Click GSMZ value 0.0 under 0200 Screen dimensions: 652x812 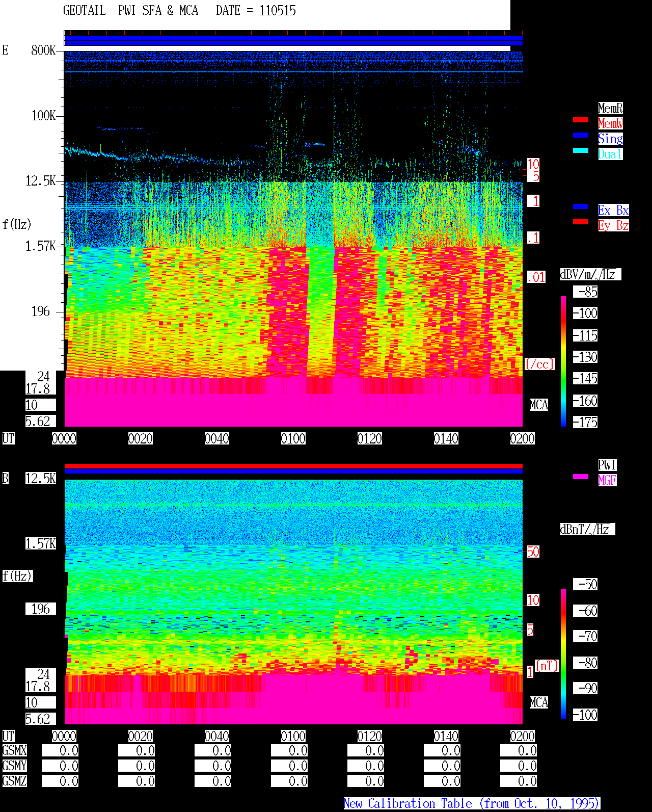pos(519,781)
